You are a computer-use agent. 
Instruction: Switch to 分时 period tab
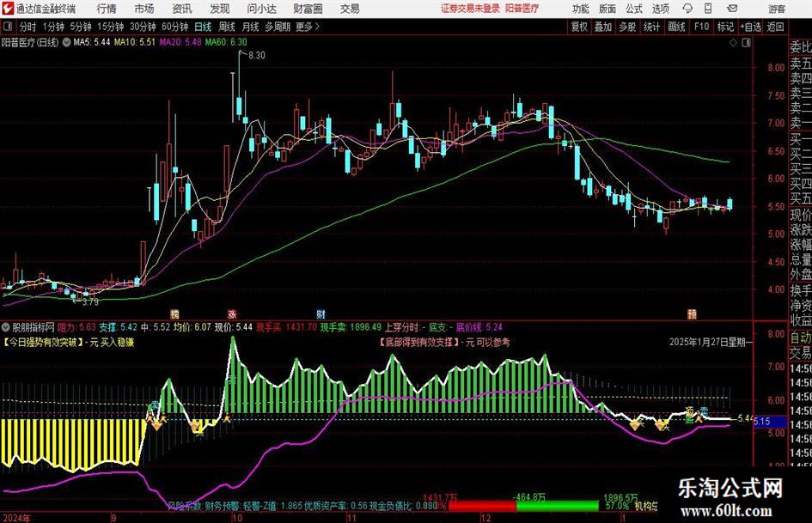coord(28,27)
